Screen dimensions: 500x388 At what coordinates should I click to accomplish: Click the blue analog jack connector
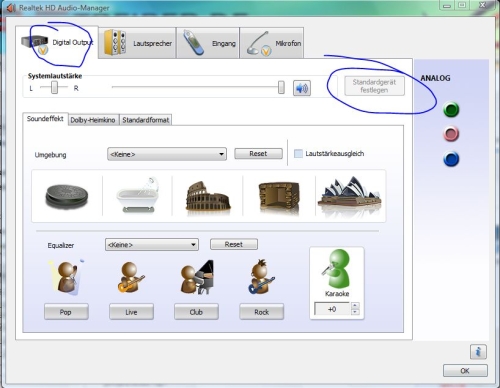(x=451, y=159)
